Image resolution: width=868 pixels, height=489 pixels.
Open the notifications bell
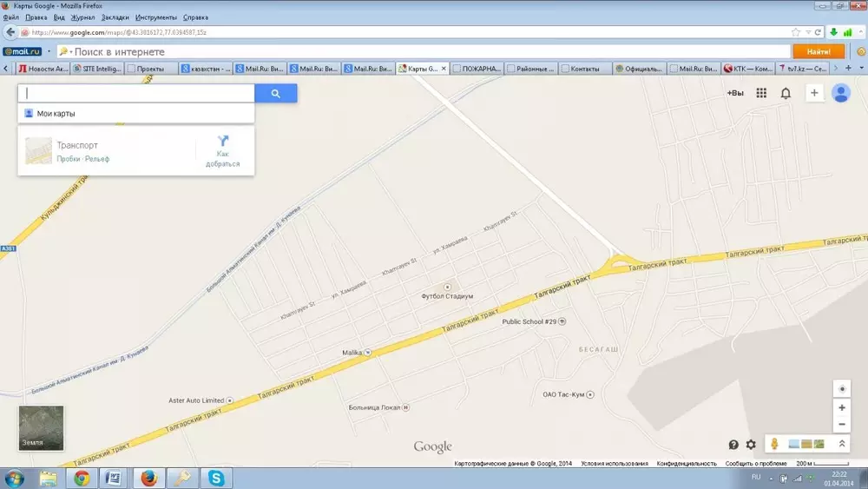(786, 94)
